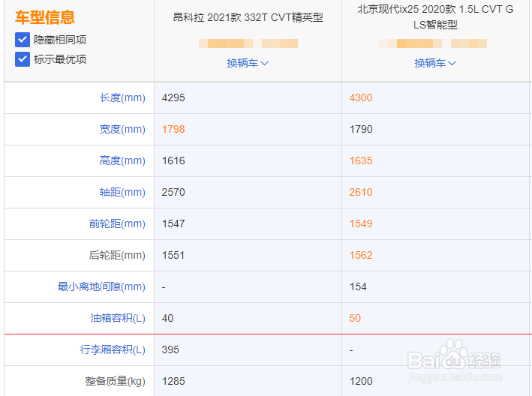Open 换辆车 dropdown under 北京现代ix25
This screenshot has height=396, width=532.
click(x=435, y=63)
